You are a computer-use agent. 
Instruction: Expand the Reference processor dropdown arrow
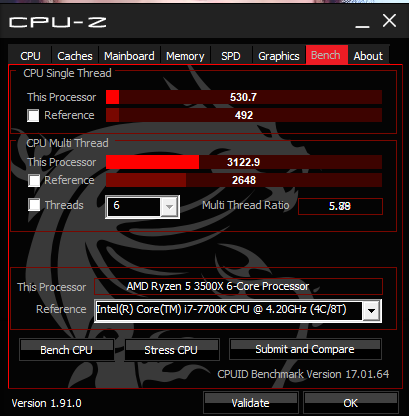pyautogui.click(x=371, y=311)
